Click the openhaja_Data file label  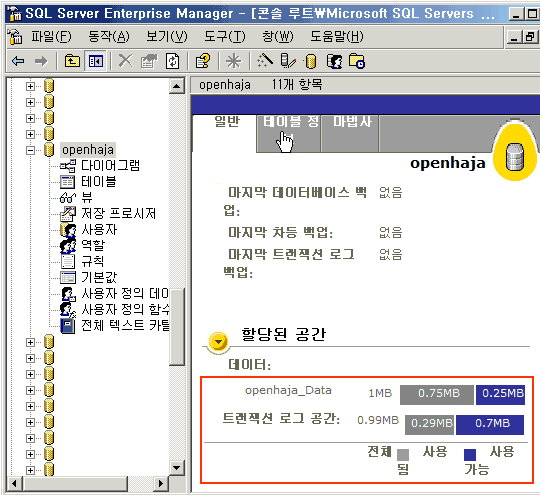pyautogui.click(x=288, y=391)
